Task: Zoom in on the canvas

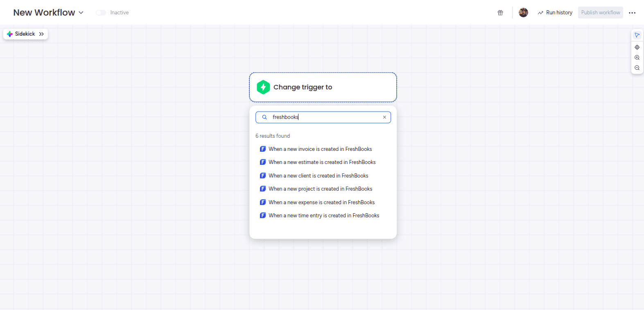Action: [637, 57]
